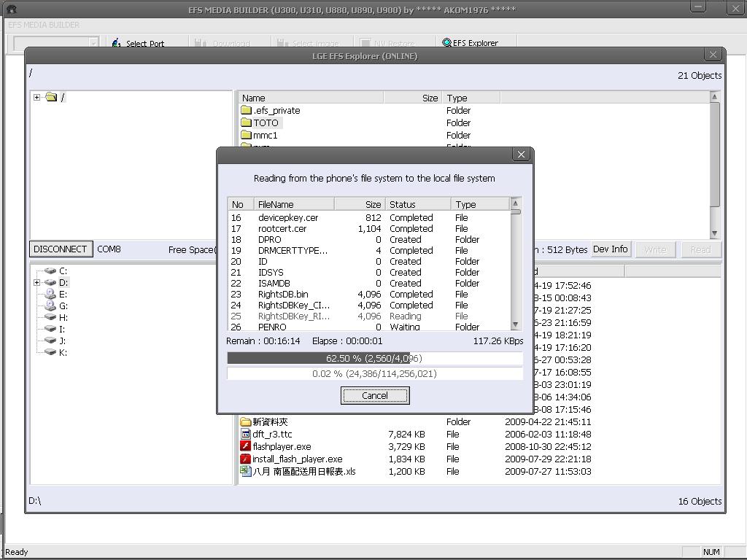The height and width of the screenshot is (560, 747).
Task: Select the E: CD drive icon
Action: (50, 294)
